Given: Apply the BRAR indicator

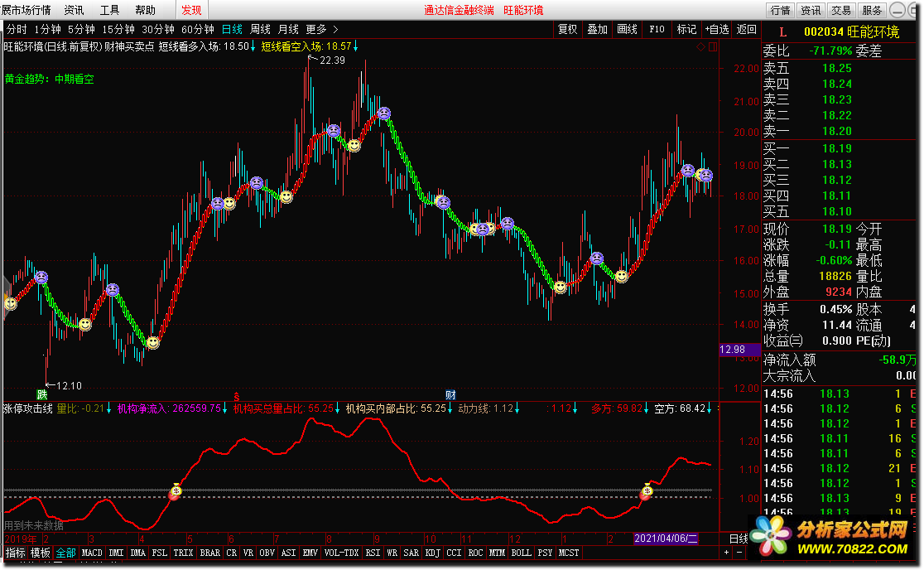Looking at the screenshot, I should click(209, 553).
